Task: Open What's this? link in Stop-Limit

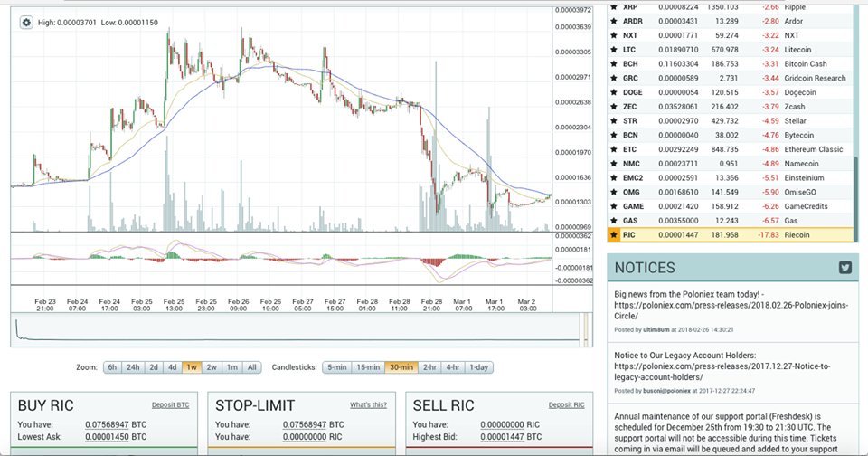Action: [368, 405]
